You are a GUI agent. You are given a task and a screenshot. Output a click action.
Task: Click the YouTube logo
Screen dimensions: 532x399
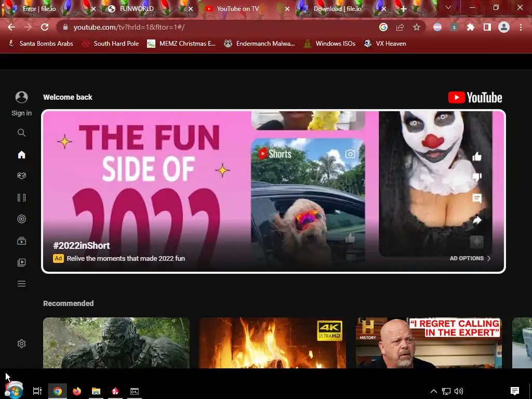pos(475,97)
